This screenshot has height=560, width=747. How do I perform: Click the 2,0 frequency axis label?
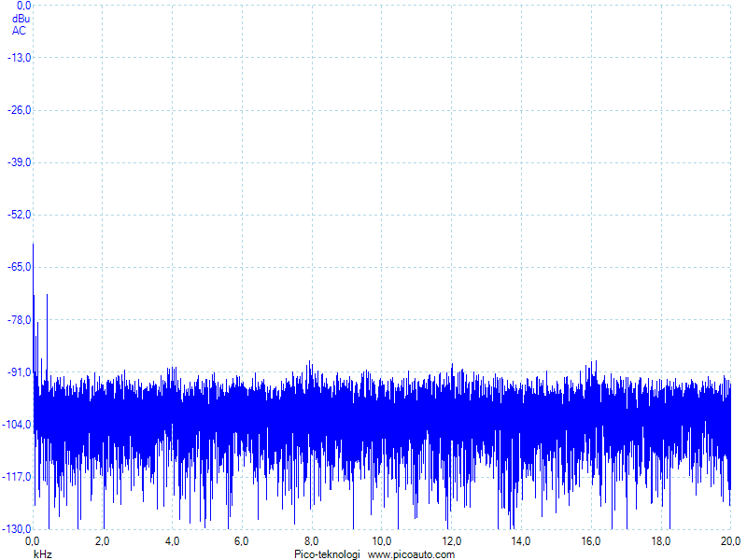point(102,541)
